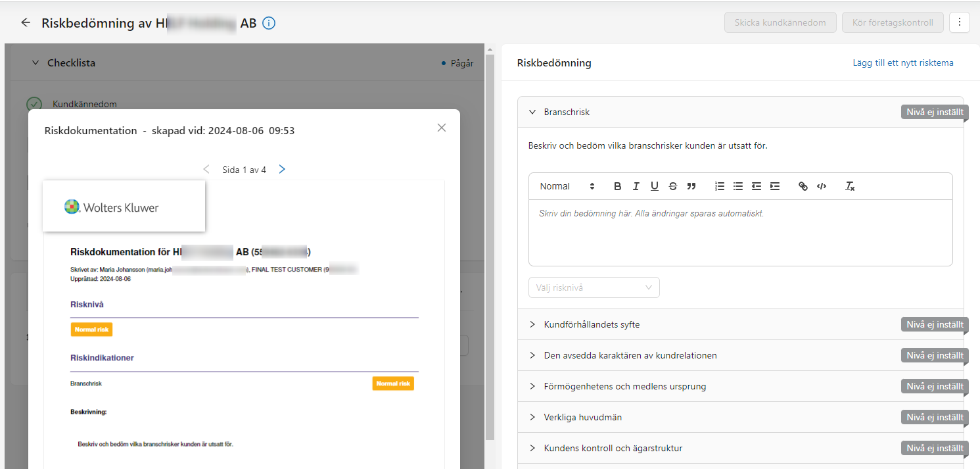Toggle bold formatting in the editor
980x469 pixels.
pos(618,186)
